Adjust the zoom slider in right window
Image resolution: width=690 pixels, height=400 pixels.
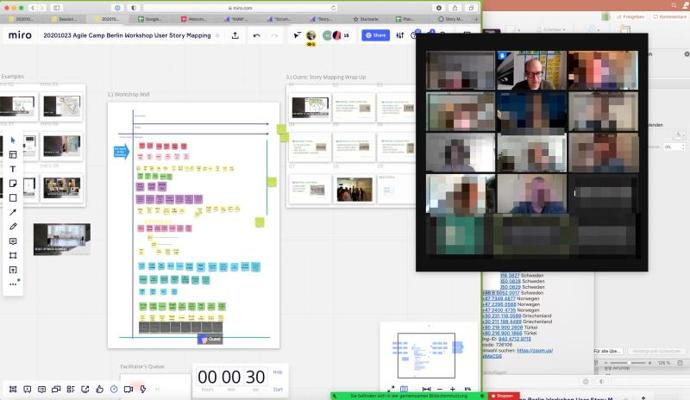[x=628, y=363]
